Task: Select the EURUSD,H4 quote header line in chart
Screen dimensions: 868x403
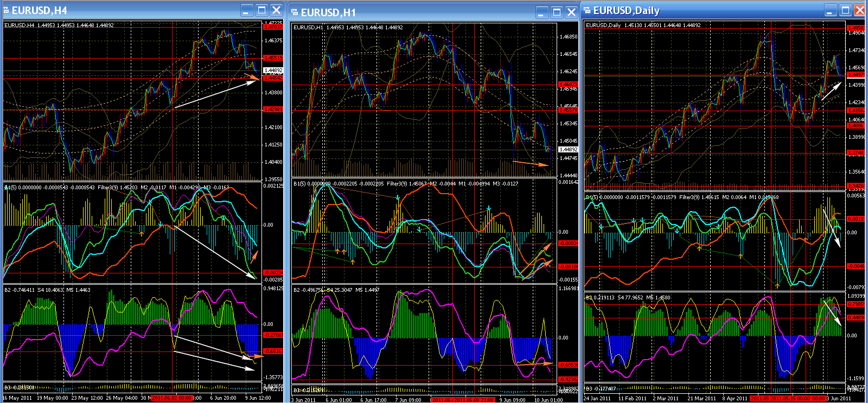Action: click(59, 25)
